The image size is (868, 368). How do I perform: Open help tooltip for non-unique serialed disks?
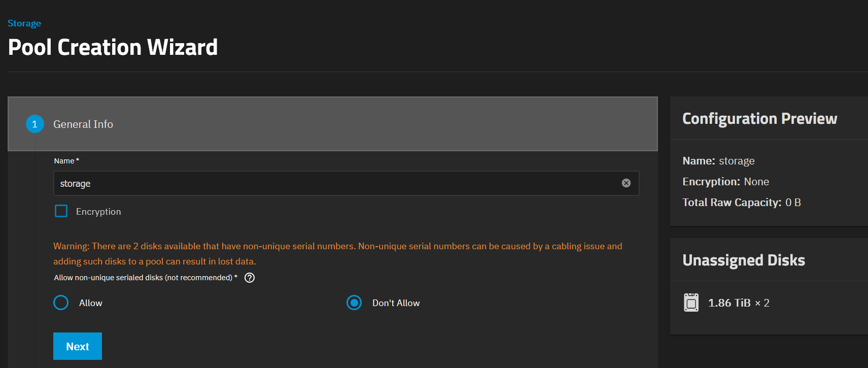[250, 278]
